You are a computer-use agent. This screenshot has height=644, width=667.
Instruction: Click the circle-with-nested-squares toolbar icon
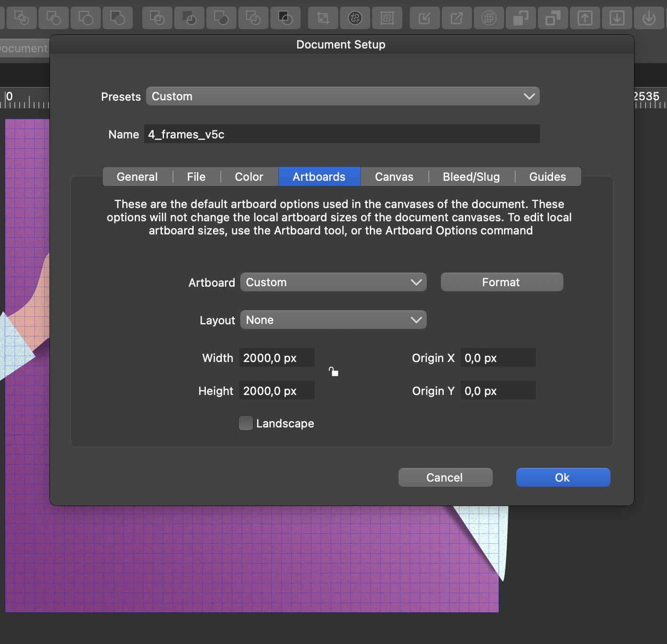click(x=489, y=18)
